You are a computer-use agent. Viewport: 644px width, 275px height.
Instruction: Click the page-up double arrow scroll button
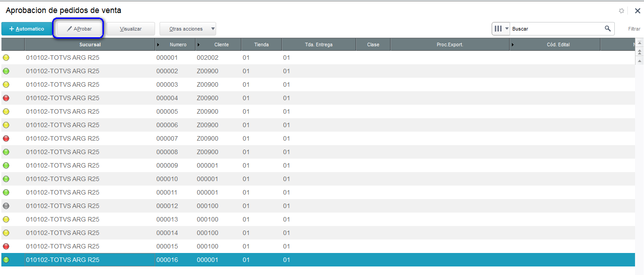(x=640, y=52)
